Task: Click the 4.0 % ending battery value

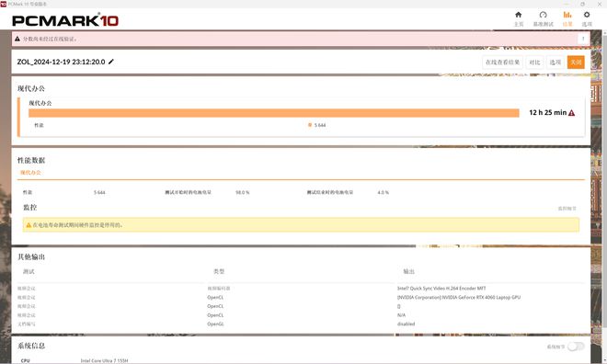Action: tap(383, 192)
